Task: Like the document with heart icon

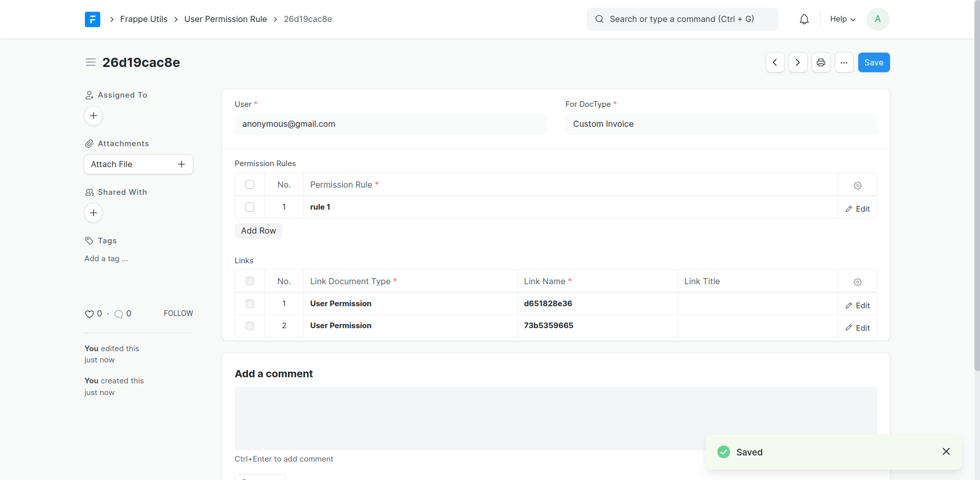Action: (x=90, y=314)
